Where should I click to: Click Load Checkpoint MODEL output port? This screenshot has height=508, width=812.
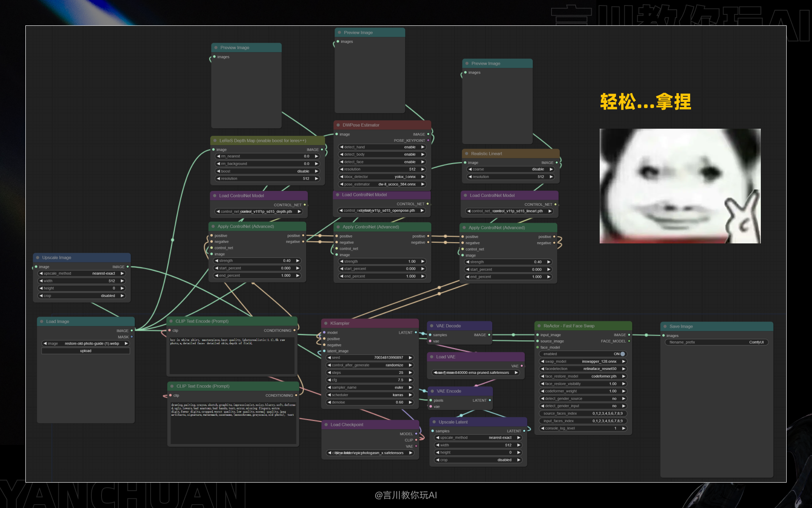tap(416, 434)
